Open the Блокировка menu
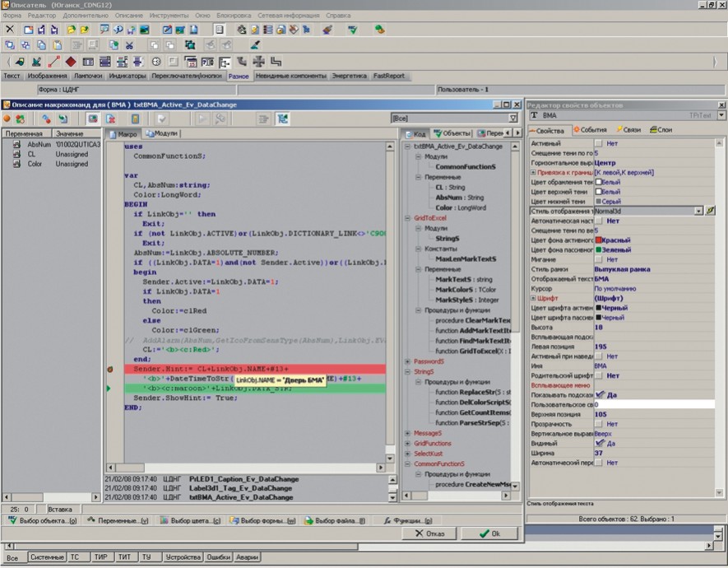The height and width of the screenshot is (568, 728). coord(234,16)
